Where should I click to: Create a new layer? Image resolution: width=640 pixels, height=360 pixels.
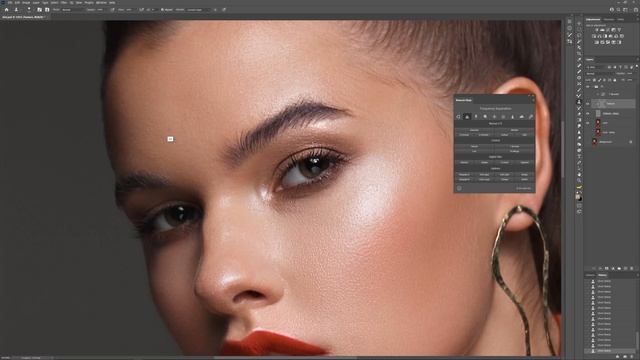point(626,269)
